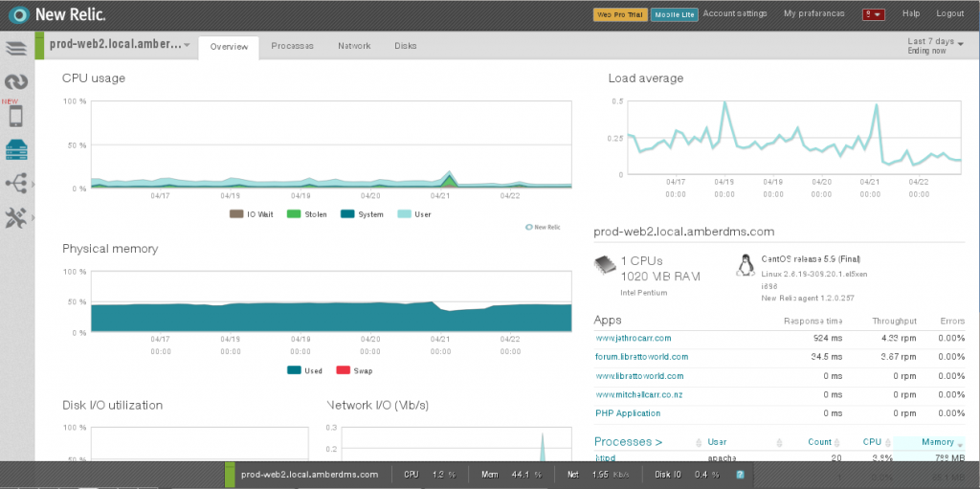The image size is (980, 489).
Task: Open the Last 7 days time picker
Action: point(935,46)
